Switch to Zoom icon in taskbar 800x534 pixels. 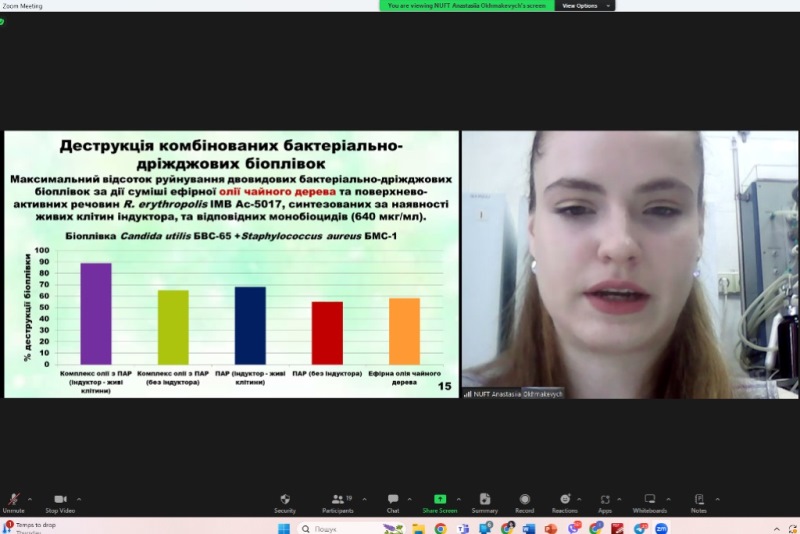click(x=661, y=528)
